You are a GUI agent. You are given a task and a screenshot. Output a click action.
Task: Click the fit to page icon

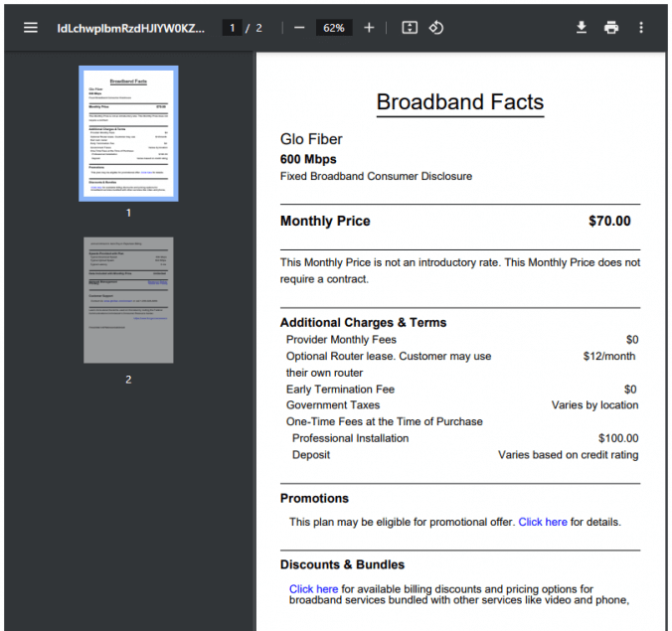(410, 28)
